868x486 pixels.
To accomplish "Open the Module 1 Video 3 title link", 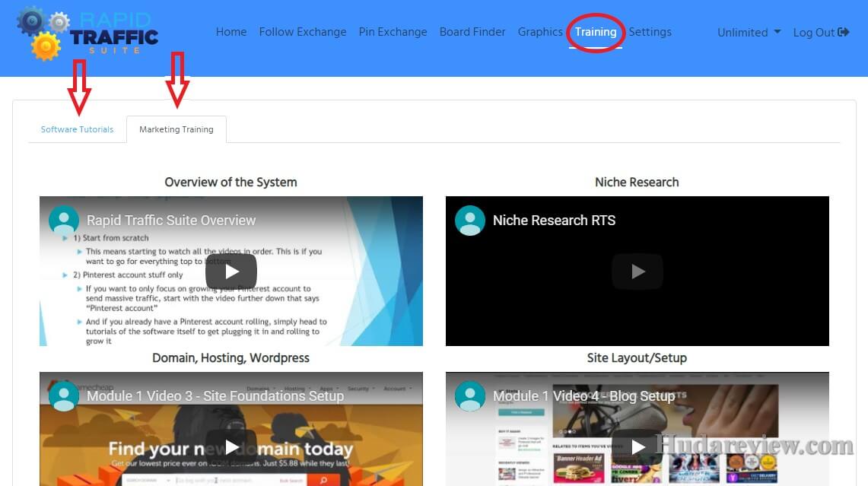I will (x=215, y=395).
